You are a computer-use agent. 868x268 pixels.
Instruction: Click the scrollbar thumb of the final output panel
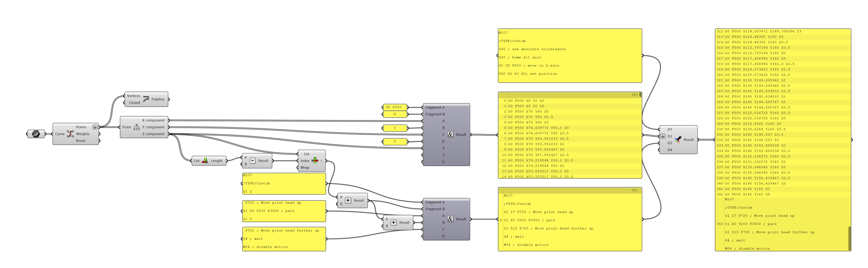[x=849, y=238]
